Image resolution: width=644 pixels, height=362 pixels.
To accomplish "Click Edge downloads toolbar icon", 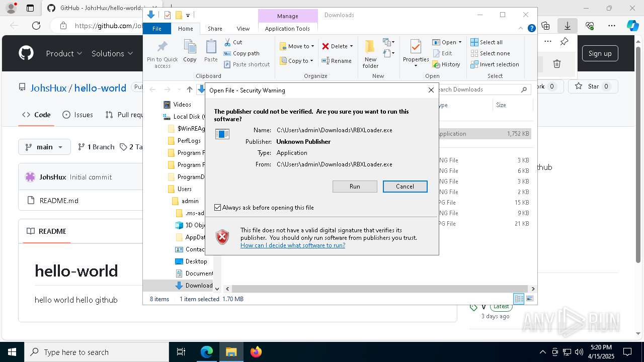I will [x=568, y=26].
